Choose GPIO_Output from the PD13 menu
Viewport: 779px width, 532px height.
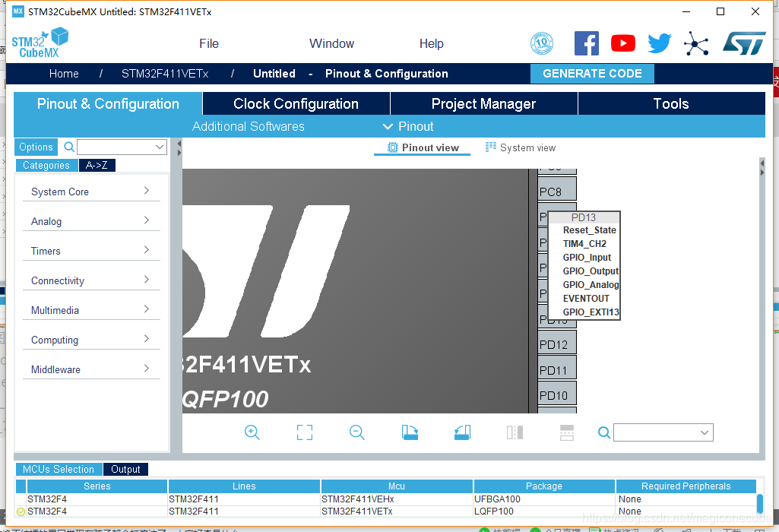click(x=591, y=271)
